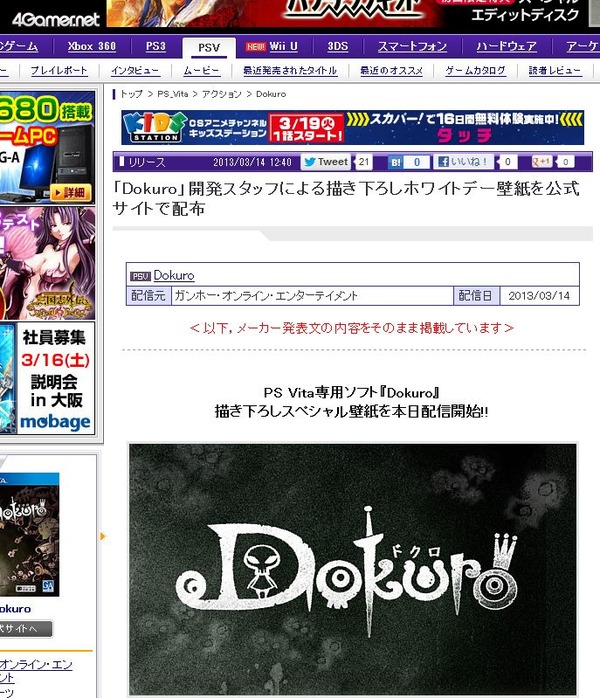Go to PS_Vita in breadcrumb

(x=173, y=94)
